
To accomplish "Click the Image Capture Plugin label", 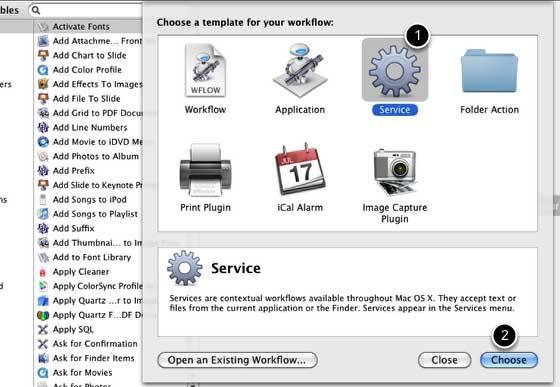I will pos(395,213).
